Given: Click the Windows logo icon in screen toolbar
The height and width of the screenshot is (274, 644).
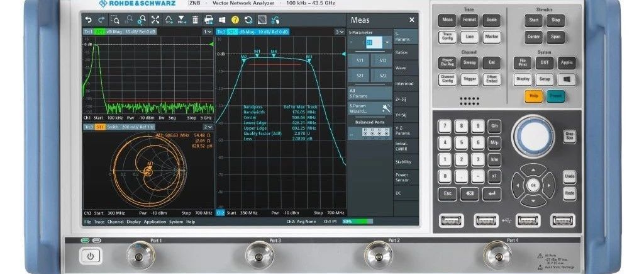Looking at the screenshot, I should pos(222,20).
